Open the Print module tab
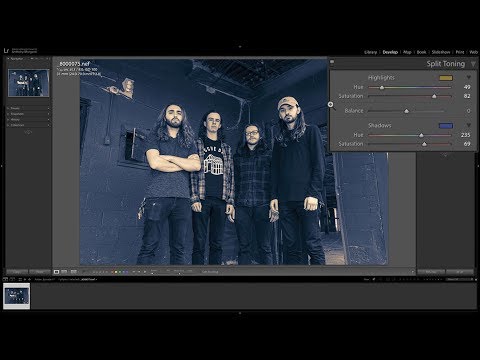The height and width of the screenshot is (360, 480). pyautogui.click(x=460, y=52)
